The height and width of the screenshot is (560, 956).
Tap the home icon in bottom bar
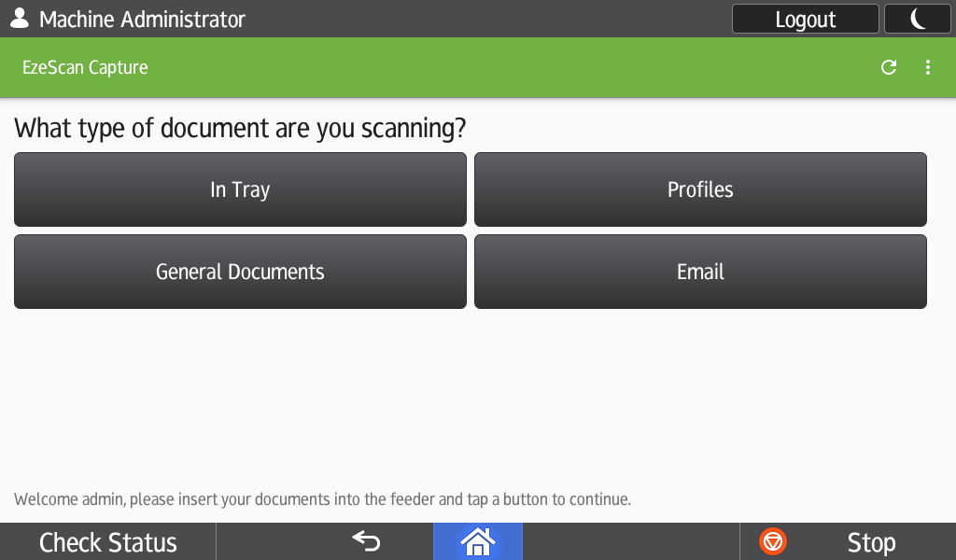tap(477, 541)
